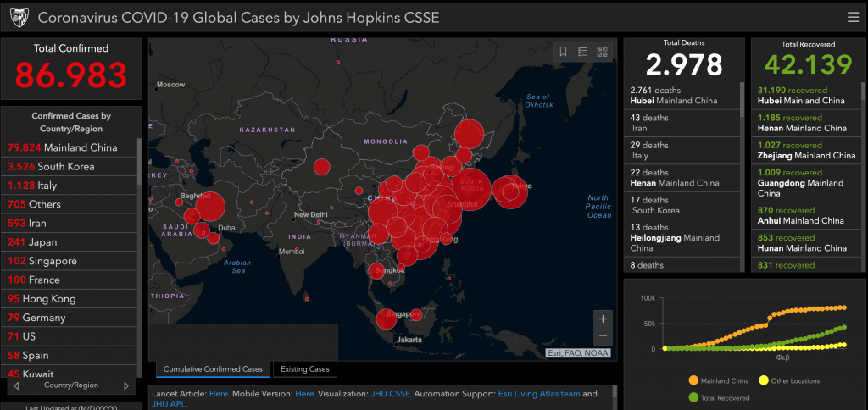Select the Cumulative Confirmed Cases tab

(x=213, y=369)
